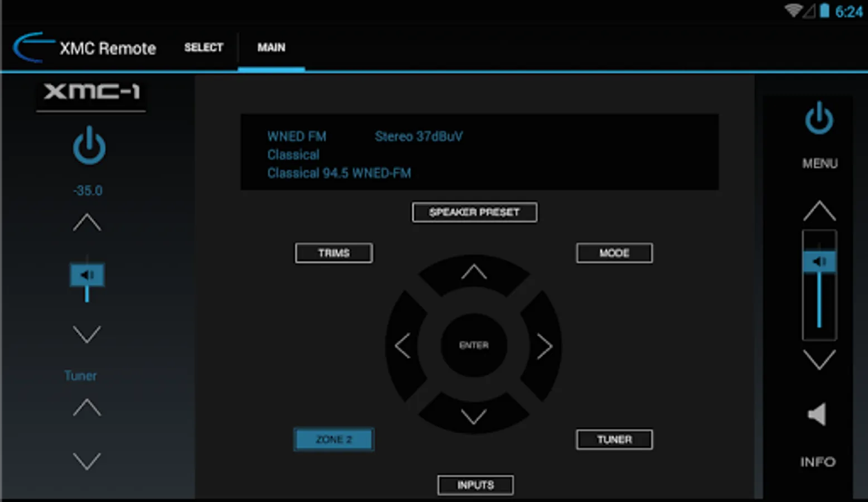Open the TRIMS settings
Image resolution: width=868 pixels, height=502 pixels.
tap(334, 253)
